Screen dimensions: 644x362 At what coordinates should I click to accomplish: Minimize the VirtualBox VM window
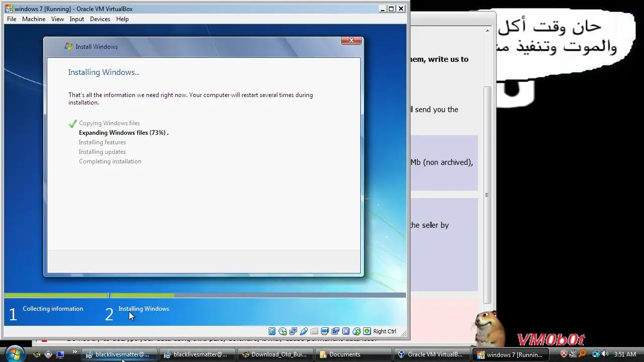382,9
